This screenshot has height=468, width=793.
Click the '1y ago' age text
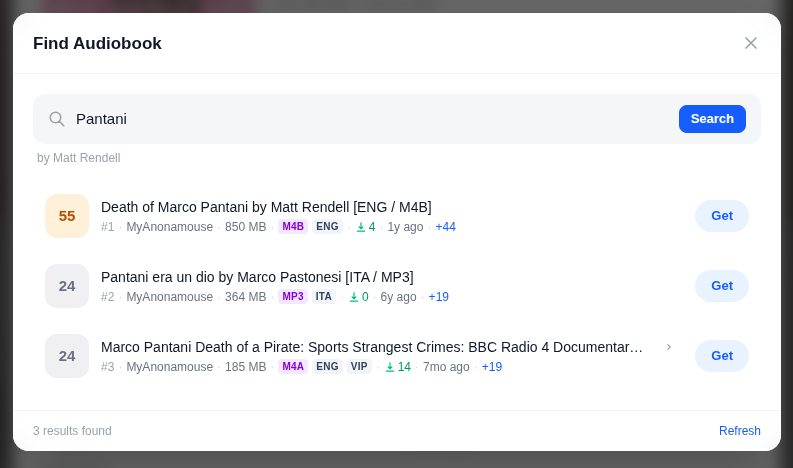point(405,227)
